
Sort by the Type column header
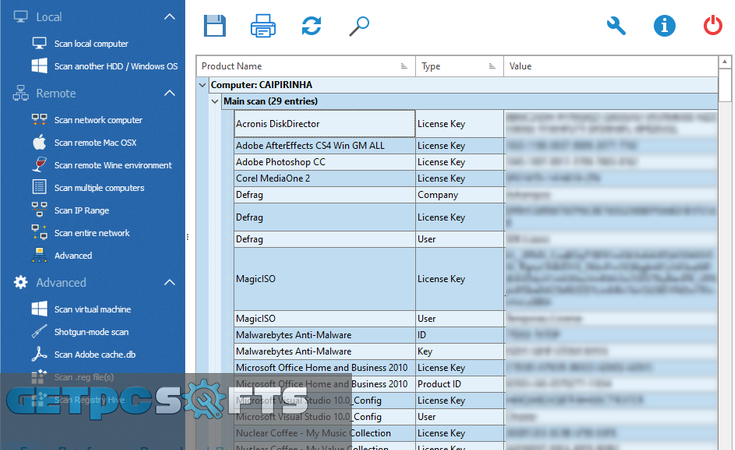459,66
